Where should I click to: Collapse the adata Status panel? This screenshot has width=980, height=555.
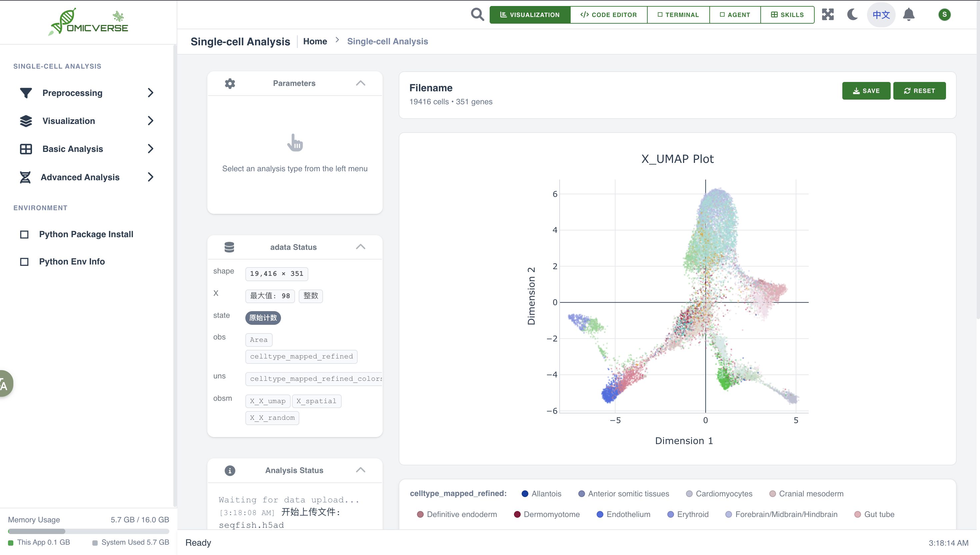(x=360, y=247)
